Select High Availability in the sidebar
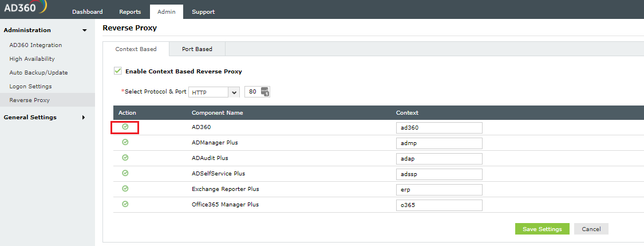Image resolution: width=644 pixels, height=246 pixels. pos(32,59)
